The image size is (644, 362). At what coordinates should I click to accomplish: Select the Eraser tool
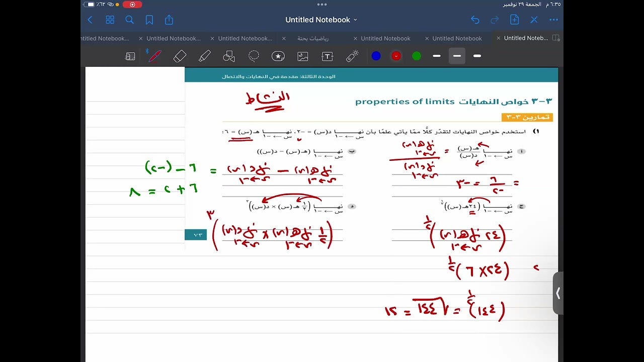(180, 56)
